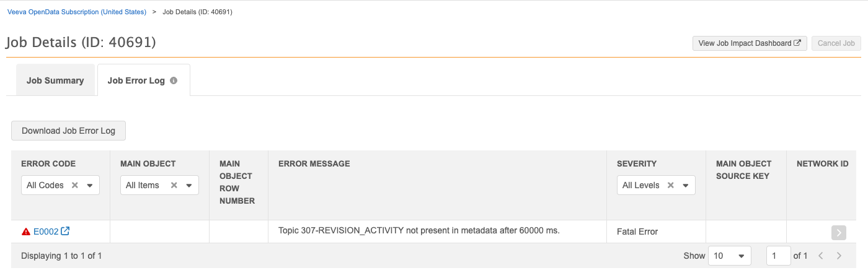Expand the error row details arrow
868x273 pixels.
[838, 232]
